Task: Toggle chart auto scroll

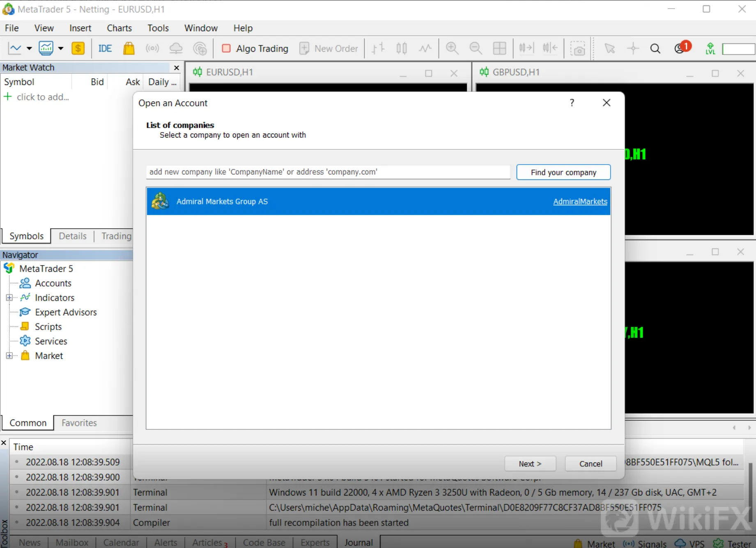Action: coord(526,48)
